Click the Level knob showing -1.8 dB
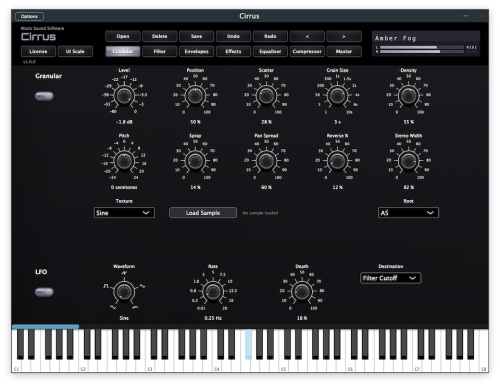Screen dimensions: 500x386 pos(124,96)
